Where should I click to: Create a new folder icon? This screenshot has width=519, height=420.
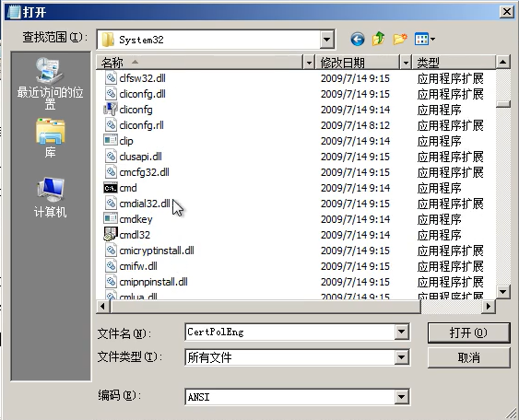click(x=400, y=39)
